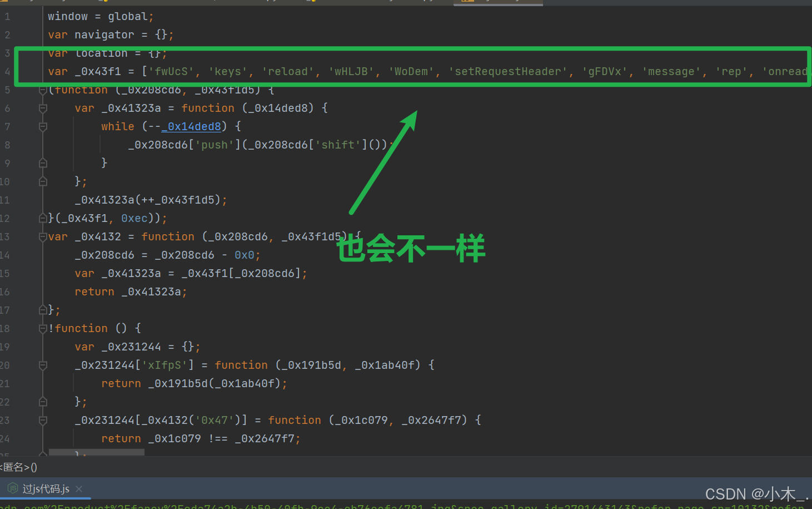Collapse the _0x231244['xIfpS'] function fold
This screenshot has height=509, width=812.
43,365
